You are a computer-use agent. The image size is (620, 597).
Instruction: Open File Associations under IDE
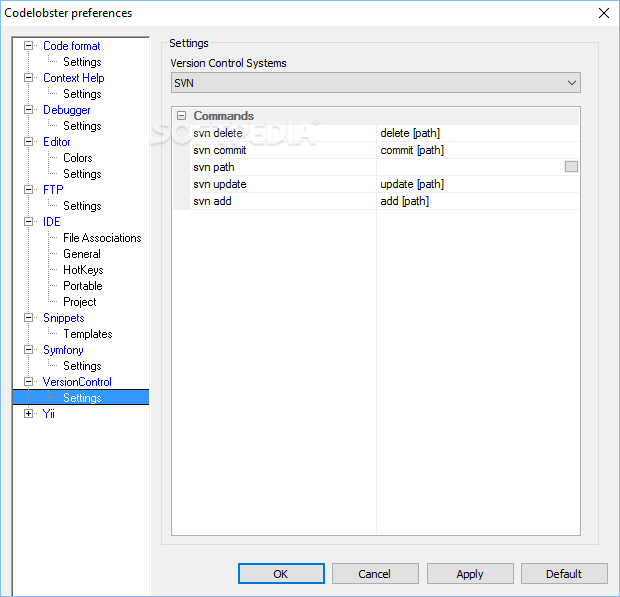pyautogui.click(x=102, y=238)
